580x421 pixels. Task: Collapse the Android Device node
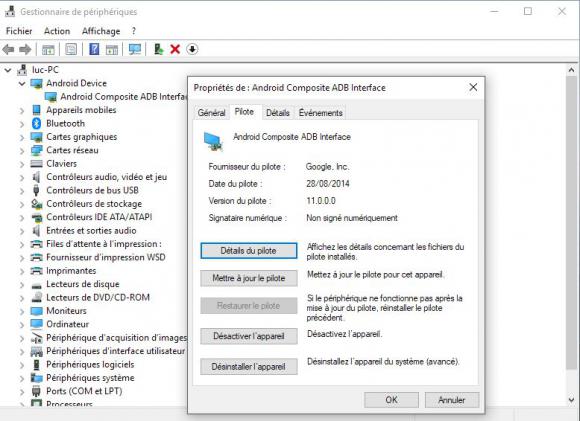click(x=22, y=84)
